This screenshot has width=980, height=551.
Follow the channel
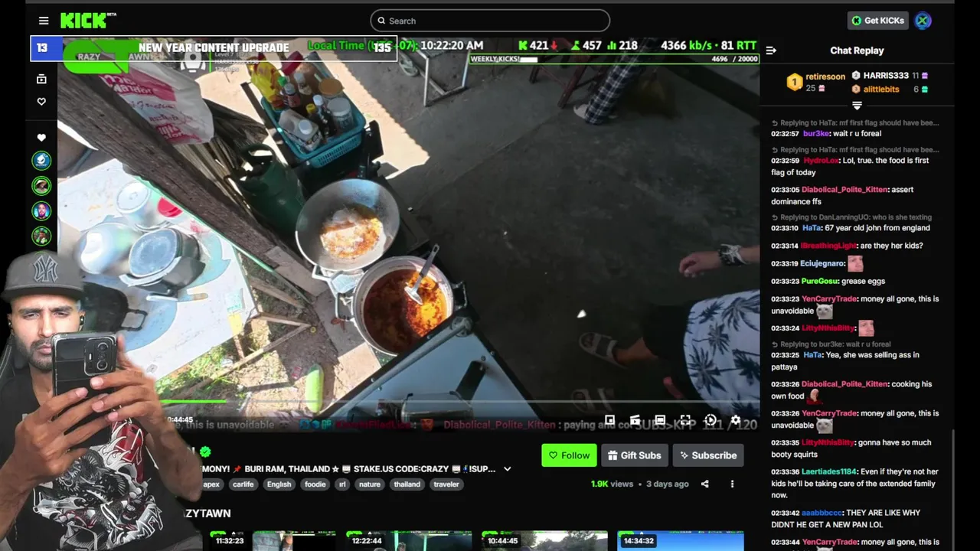point(569,455)
